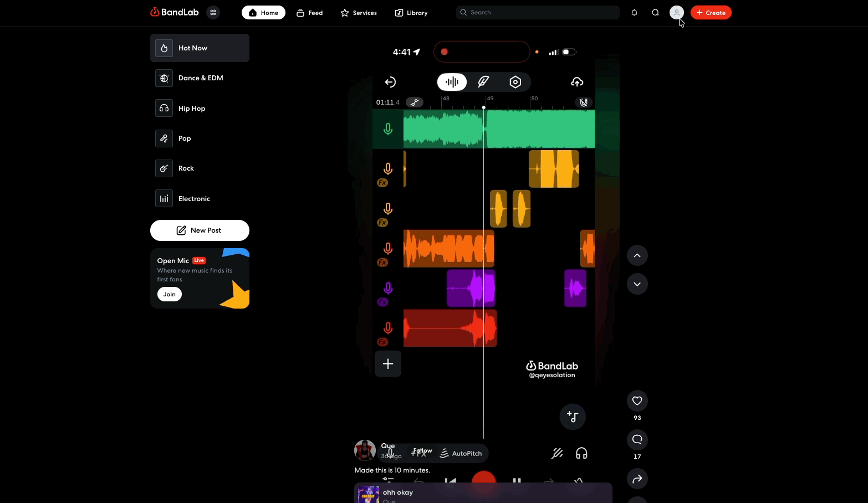Select the Hip Hop genre
This screenshot has height=503, width=868.
click(x=200, y=109)
